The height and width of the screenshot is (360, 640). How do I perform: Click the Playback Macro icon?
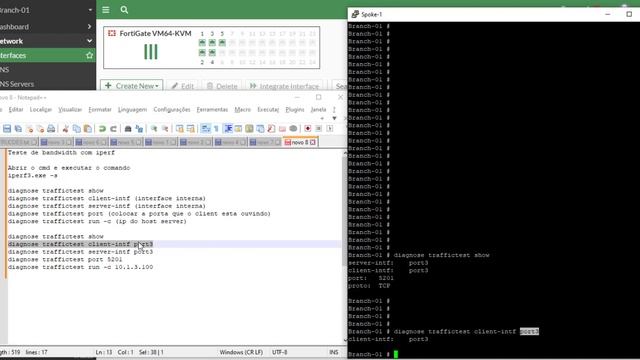click(x=330, y=129)
